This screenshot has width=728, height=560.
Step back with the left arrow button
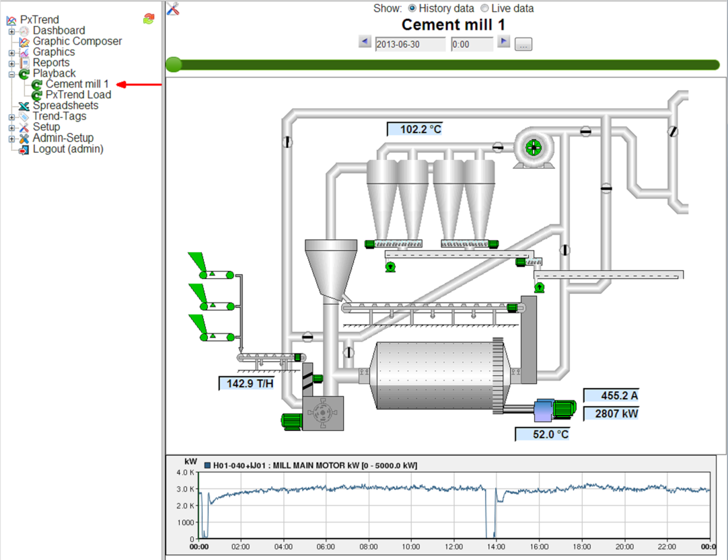[365, 42]
